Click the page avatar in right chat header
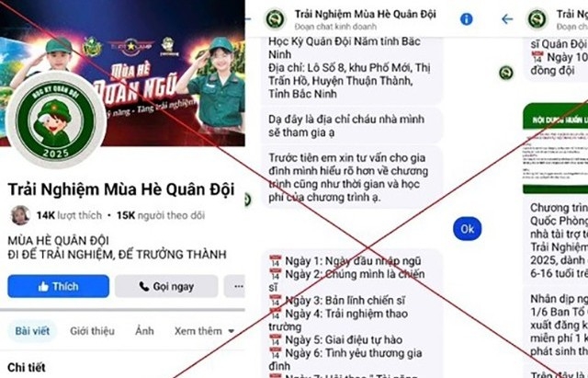The width and height of the screenshot is (588, 378). pyautogui.click(x=537, y=18)
